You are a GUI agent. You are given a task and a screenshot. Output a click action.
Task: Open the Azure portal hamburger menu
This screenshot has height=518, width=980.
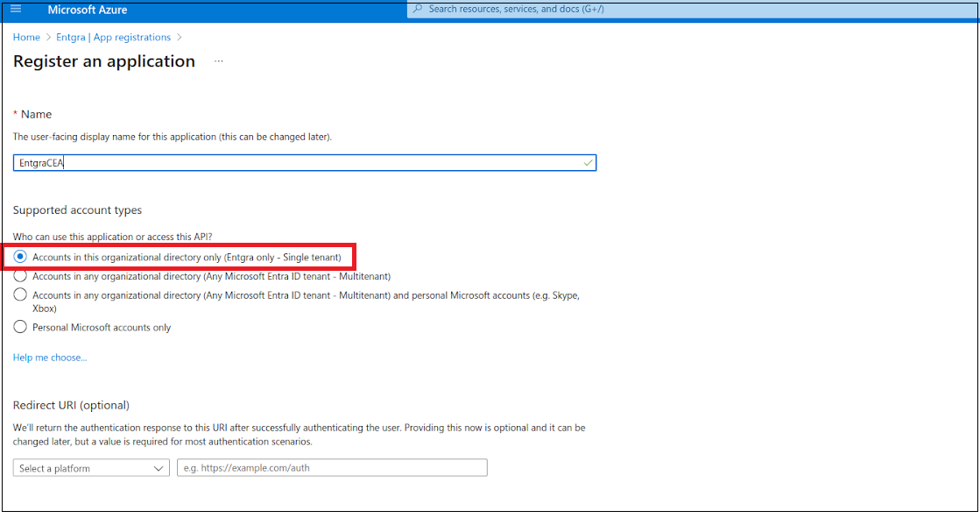tap(16, 10)
